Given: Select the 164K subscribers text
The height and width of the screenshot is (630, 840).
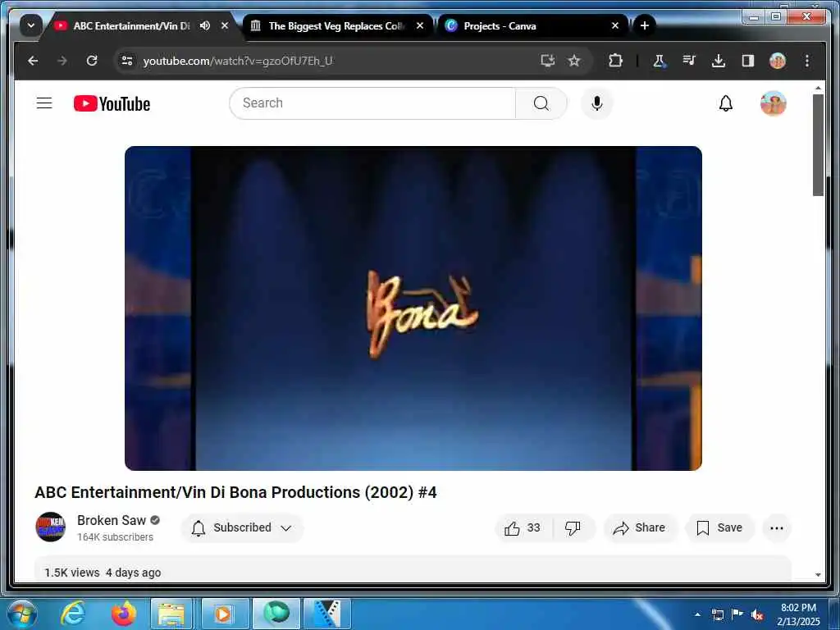Looking at the screenshot, I should (x=115, y=536).
